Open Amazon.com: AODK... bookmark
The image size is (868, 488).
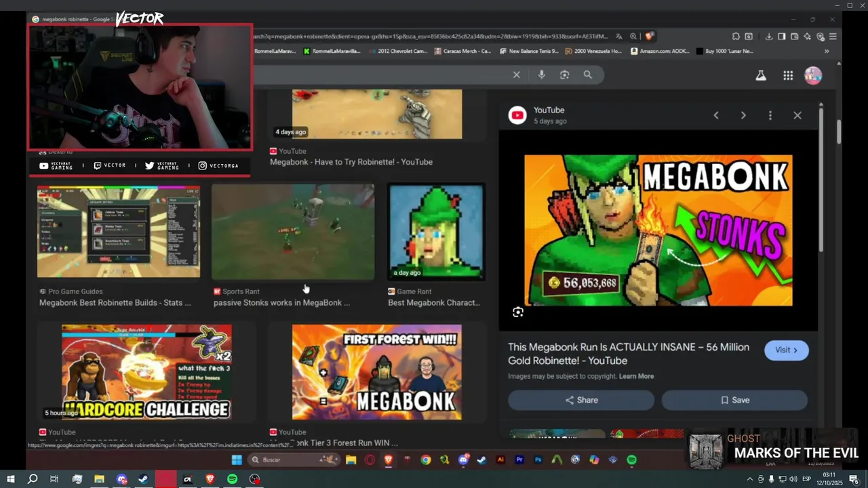point(659,51)
